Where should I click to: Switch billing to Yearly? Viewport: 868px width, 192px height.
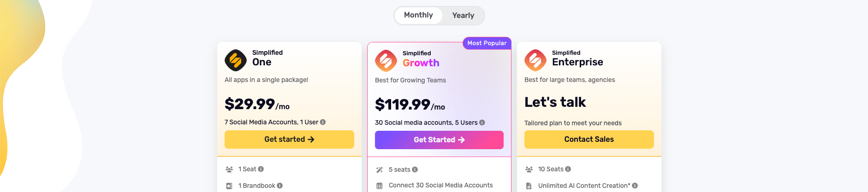point(463,16)
